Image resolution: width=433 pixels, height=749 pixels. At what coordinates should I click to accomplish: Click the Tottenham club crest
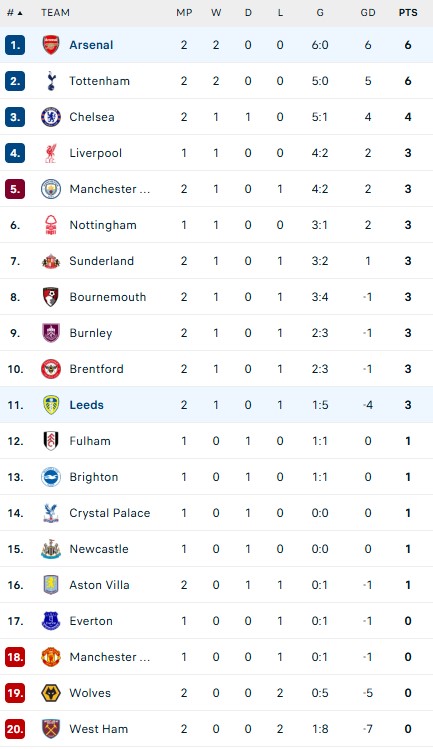click(51, 81)
